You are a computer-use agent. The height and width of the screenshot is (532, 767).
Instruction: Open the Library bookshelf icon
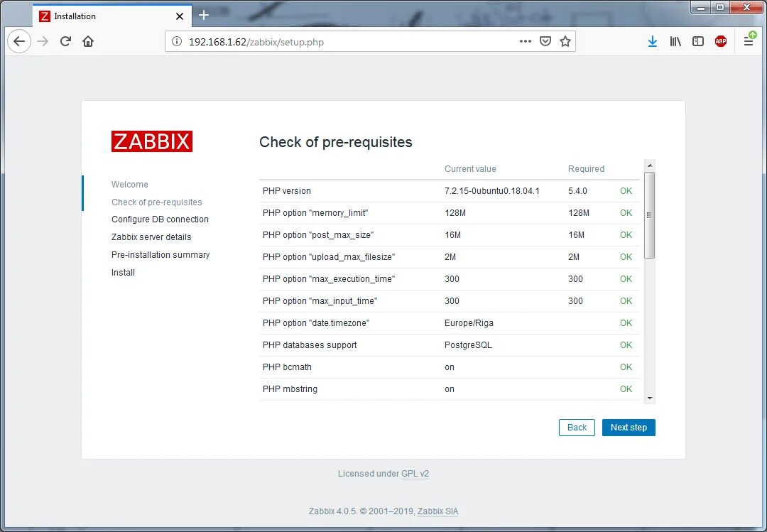point(675,42)
